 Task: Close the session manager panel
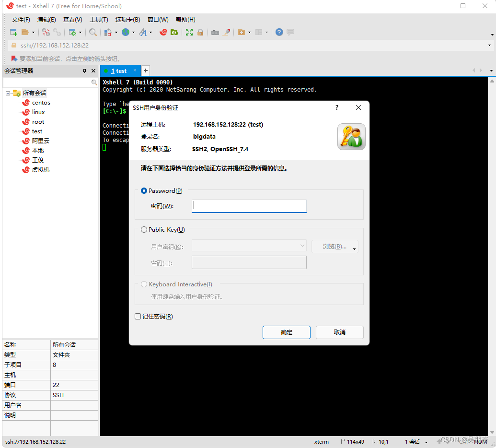coord(93,71)
